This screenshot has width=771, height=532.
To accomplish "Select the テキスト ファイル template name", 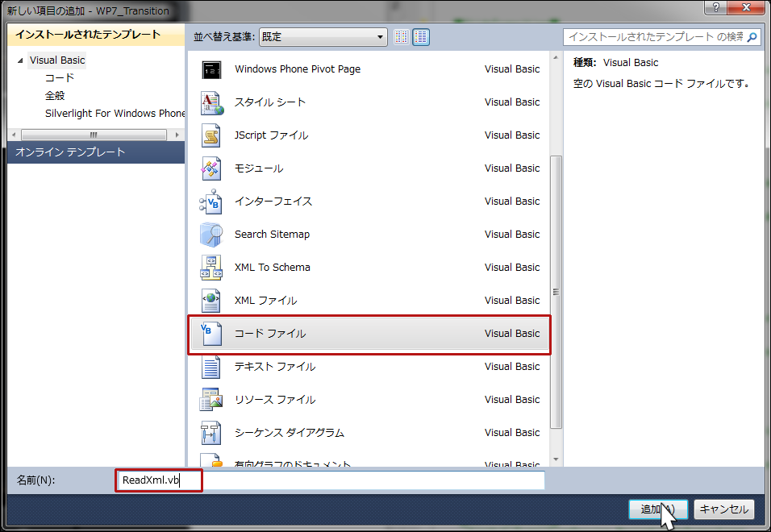I will pyautogui.click(x=275, y=367).
